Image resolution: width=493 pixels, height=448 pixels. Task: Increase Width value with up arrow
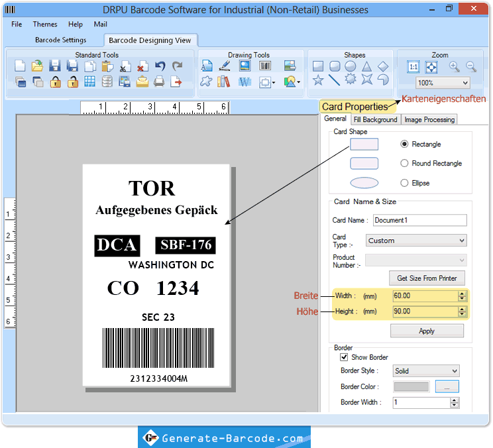(462, 294)
